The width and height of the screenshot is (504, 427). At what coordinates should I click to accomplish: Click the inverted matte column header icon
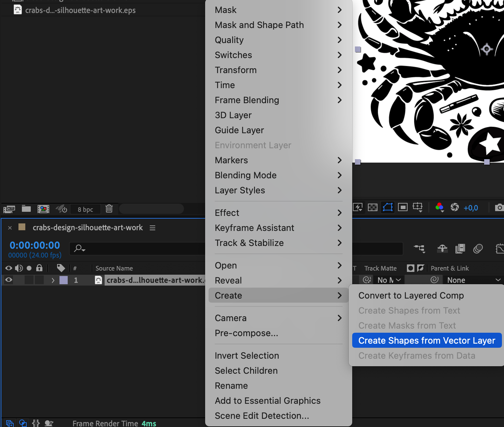tap(421, 268)
